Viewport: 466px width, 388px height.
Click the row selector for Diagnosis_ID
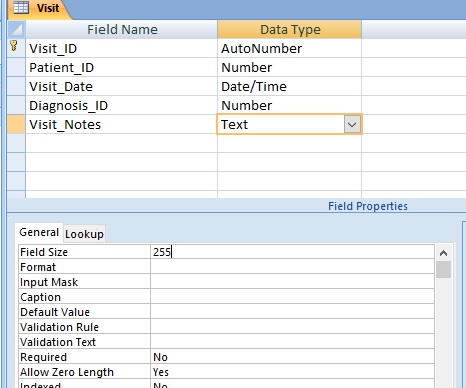(16, 106)
